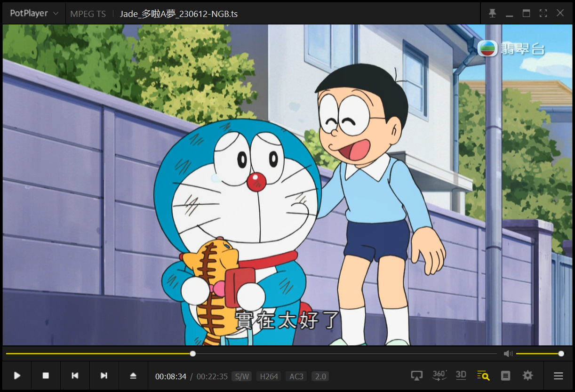Click the total duration 00:22:35
The image size is (575, 392).
click(x=212, y=376)
